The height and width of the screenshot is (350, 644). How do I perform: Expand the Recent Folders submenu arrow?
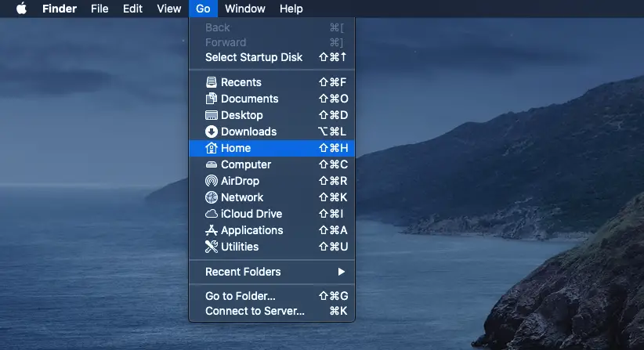[341, 272]
